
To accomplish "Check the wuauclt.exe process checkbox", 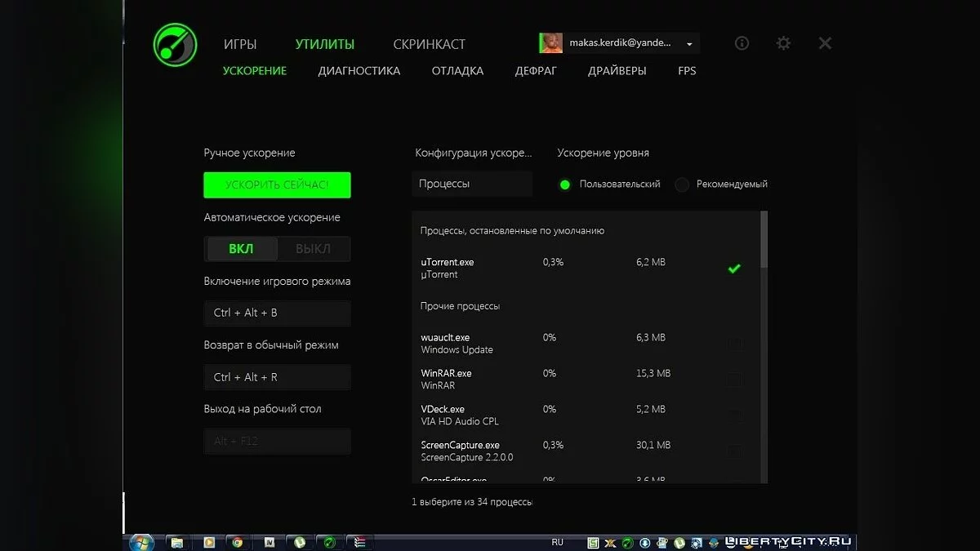I will [x=733, y=342].
